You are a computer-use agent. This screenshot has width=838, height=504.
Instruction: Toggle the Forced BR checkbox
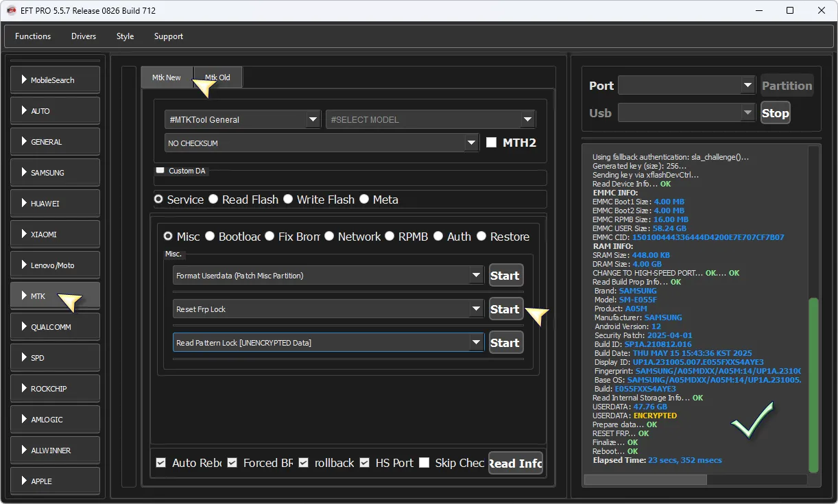click(232, 463)
